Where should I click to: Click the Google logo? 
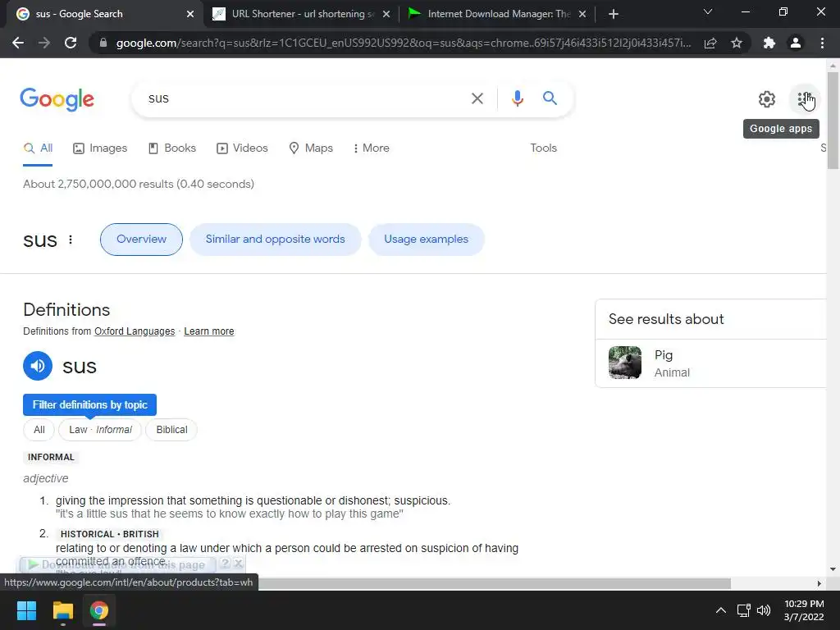57,99
